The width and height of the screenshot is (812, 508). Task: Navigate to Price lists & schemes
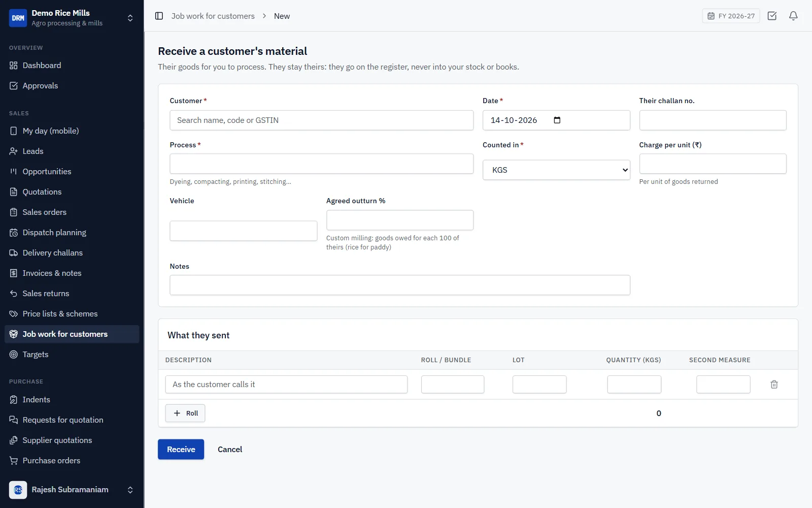click(x=72, y=314)
